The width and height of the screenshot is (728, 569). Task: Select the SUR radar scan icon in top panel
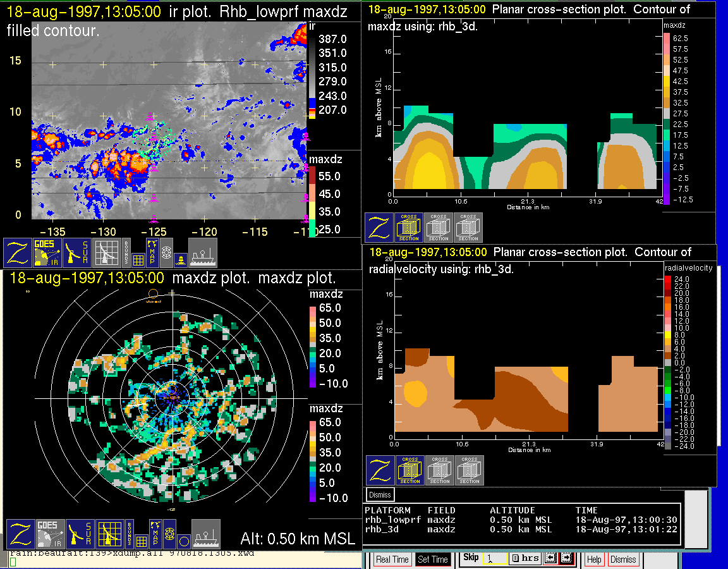click(x=78, y=252)
